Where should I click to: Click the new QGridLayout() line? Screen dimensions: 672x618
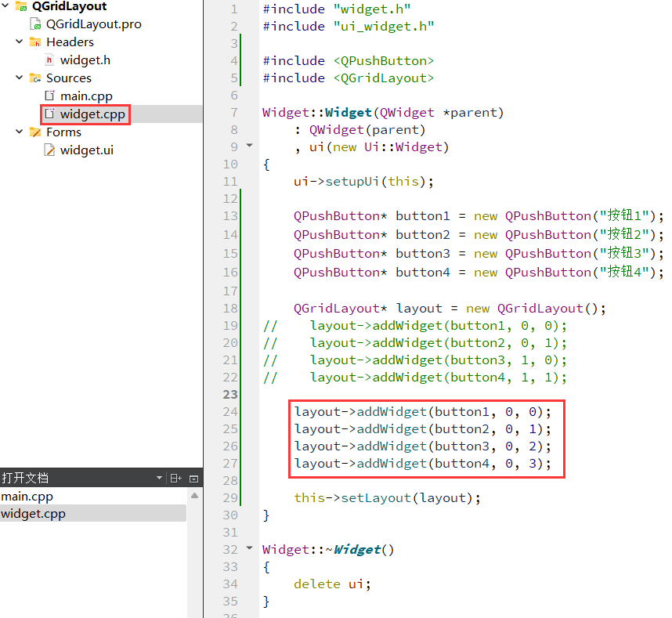tap(450, 308)
